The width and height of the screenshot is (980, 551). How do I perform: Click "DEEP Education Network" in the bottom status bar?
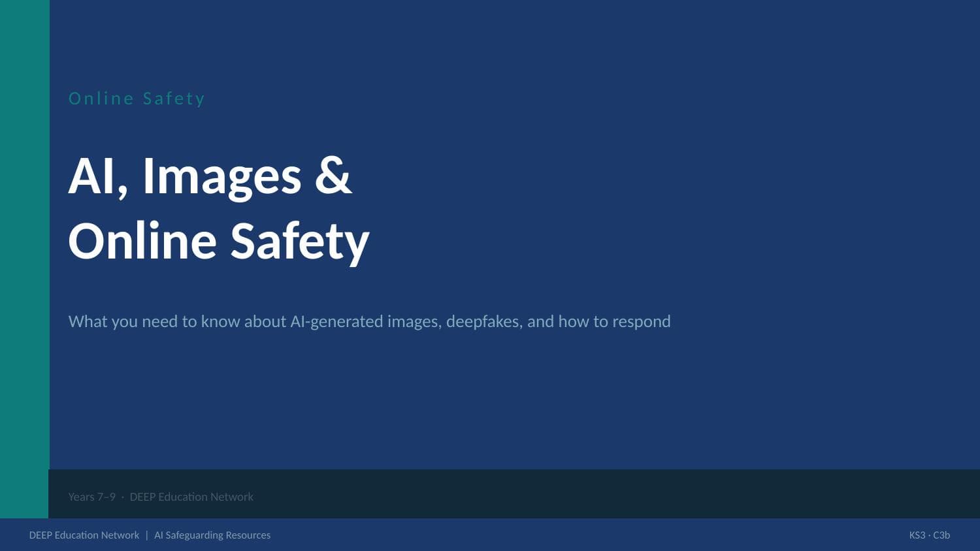84,535
